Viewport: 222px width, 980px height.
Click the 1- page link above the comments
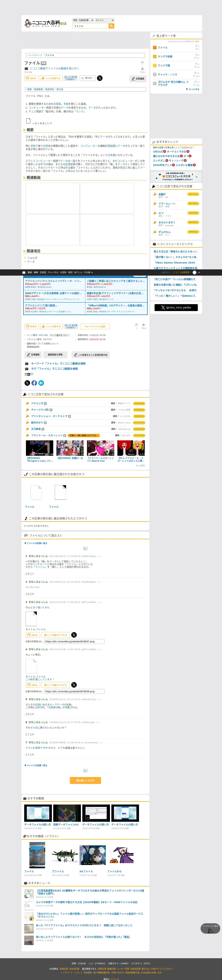tap(85, 548)
